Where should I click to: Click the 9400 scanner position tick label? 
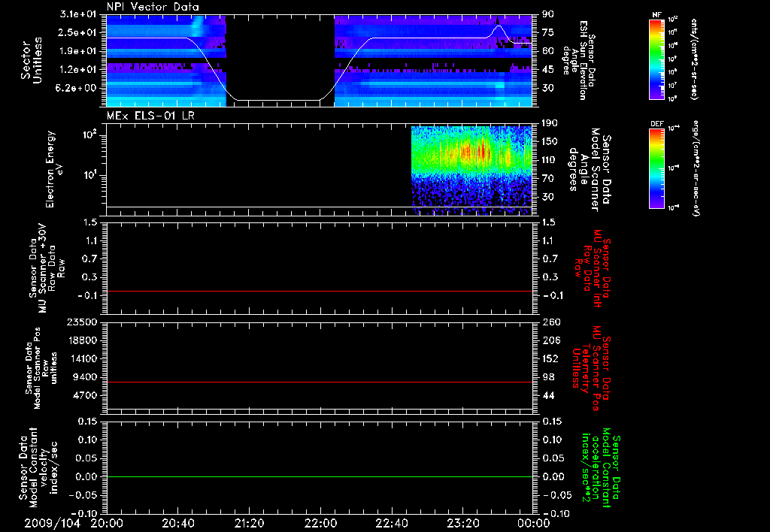click(86, 377)
